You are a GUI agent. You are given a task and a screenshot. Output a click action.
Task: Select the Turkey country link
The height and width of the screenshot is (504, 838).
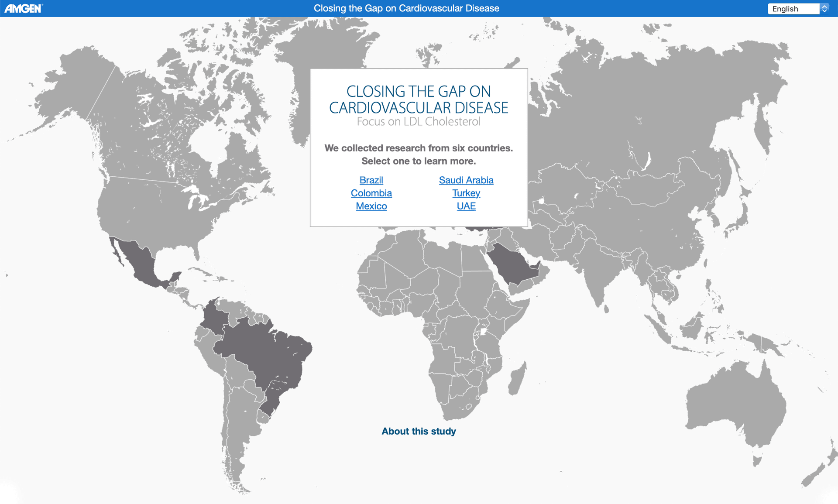point(466,193)
